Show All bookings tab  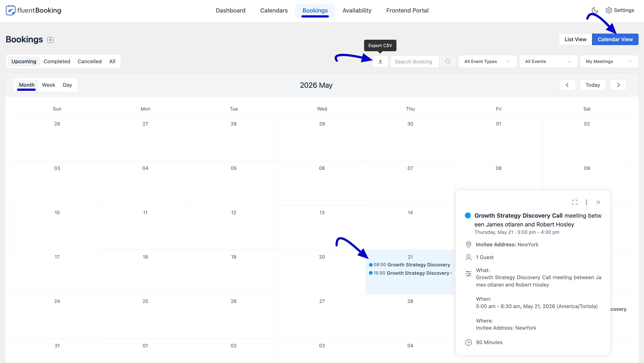coord(112,62)
